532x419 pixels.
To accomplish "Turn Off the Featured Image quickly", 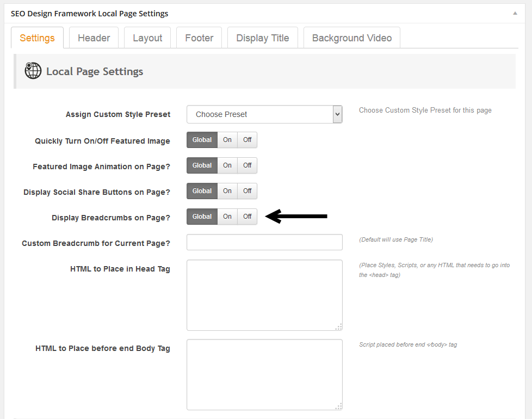I will click(x=248, y=140).
